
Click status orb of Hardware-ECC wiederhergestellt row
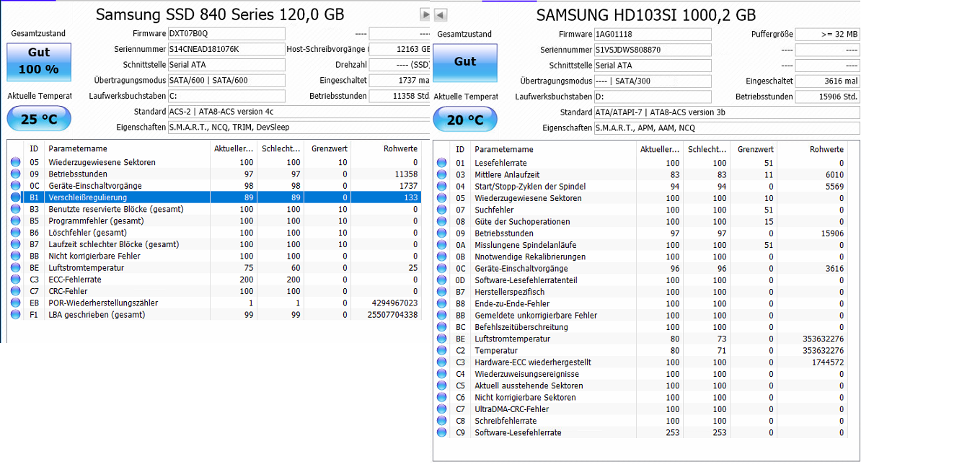pyautogui.click(x=442, y=362)
